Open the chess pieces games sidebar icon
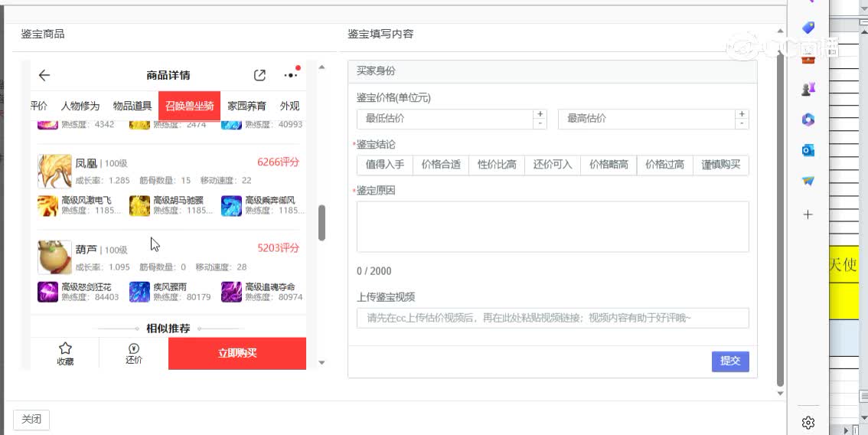 808,89
